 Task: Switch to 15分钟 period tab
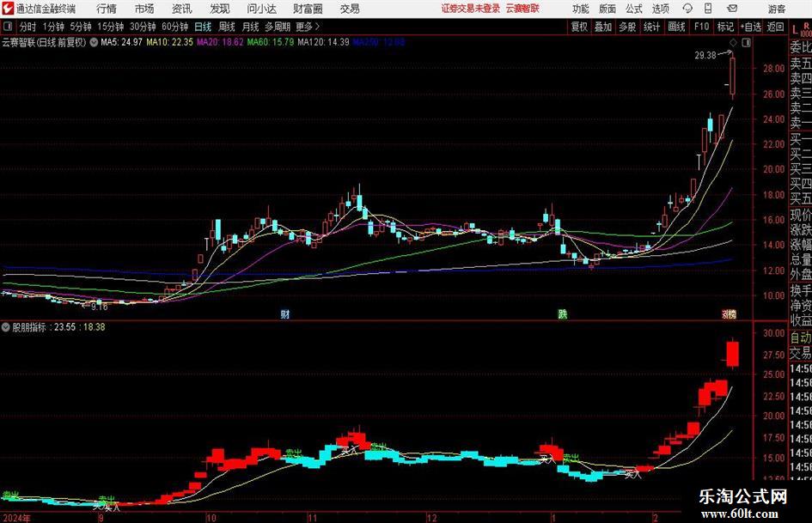click(110, 27)
